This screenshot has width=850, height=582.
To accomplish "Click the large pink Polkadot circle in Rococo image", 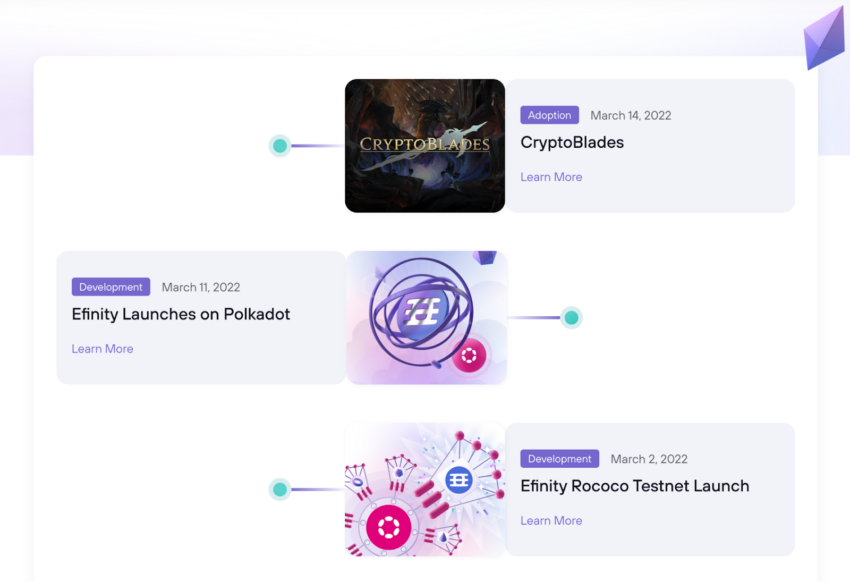I will point(389,527).
